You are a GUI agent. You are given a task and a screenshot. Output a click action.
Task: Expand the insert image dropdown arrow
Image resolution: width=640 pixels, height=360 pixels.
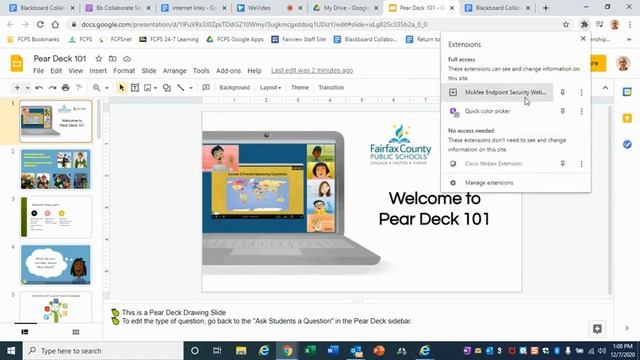(x=156, y=88)
